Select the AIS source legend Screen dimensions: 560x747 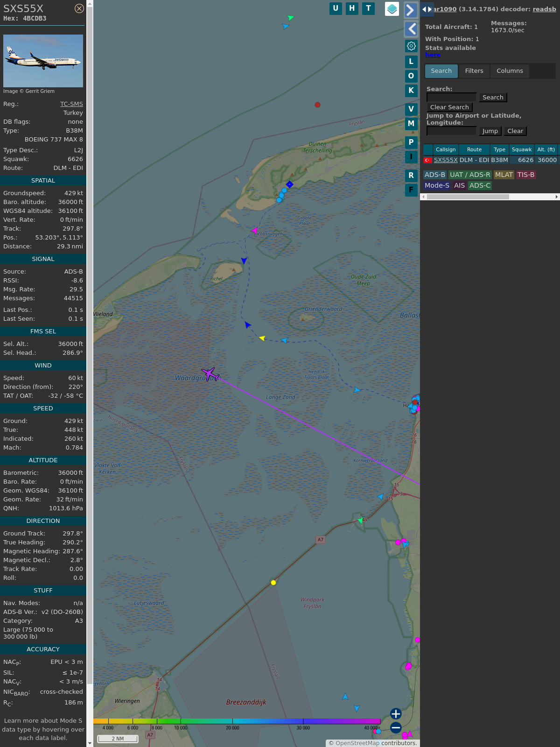coord(460,185)
